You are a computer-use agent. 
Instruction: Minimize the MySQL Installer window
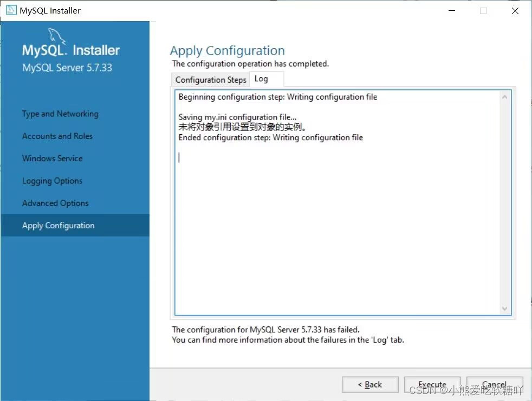(x=452, y=10)
